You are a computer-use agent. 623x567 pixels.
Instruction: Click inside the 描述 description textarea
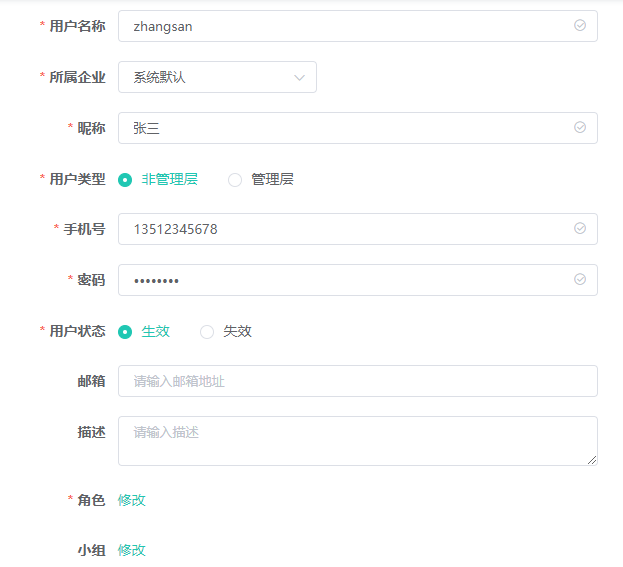(358, 441)
